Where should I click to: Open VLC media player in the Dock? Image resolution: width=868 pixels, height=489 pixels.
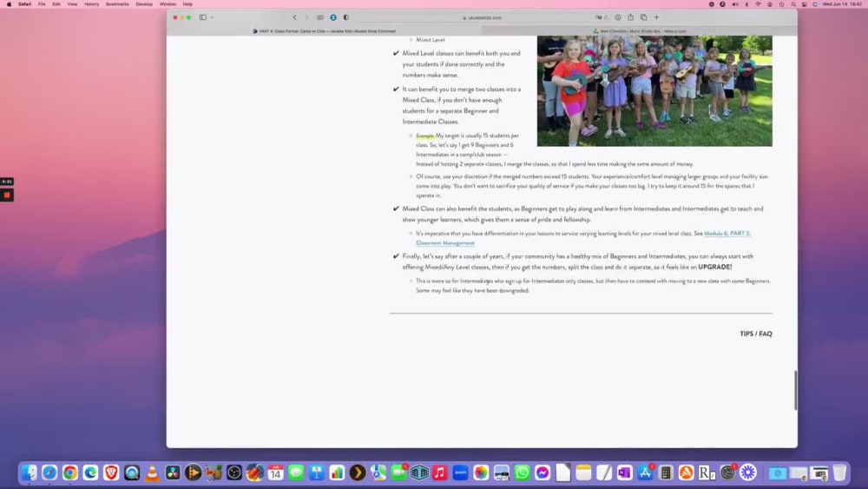[152, 472]
